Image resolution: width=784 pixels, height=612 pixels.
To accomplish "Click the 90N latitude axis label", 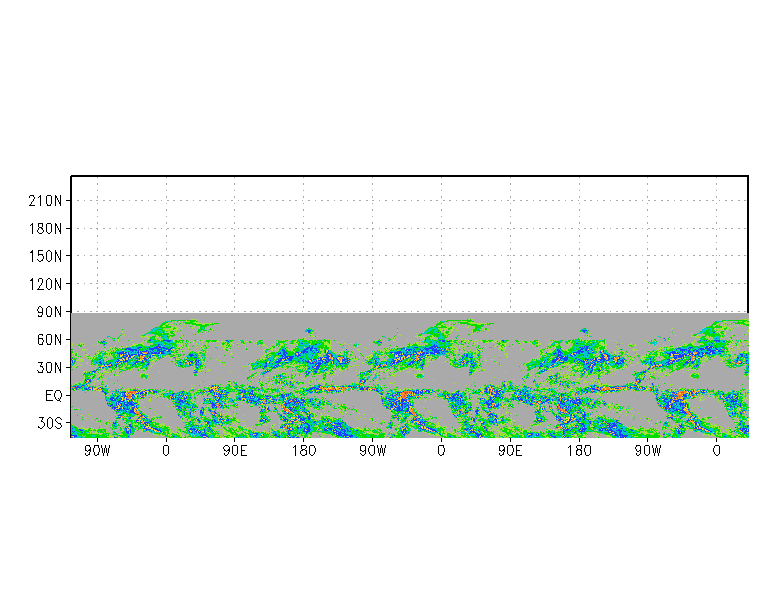I will [49, 312].
